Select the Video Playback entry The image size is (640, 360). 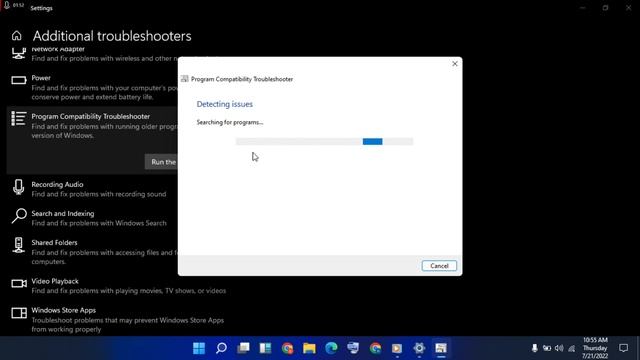118,286
